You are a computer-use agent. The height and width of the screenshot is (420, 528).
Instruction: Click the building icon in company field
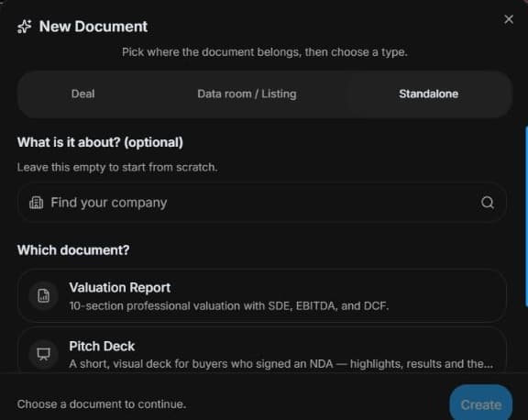point(36,203)
